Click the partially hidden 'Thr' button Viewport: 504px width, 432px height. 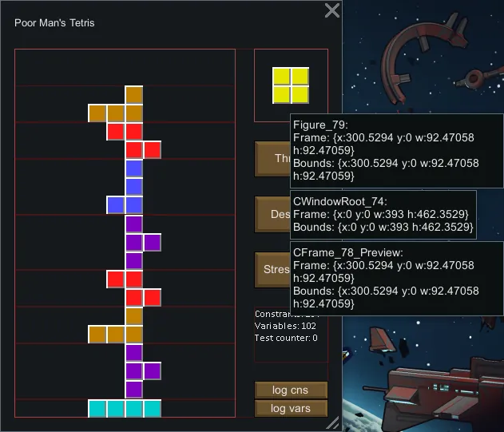[272, 158]
